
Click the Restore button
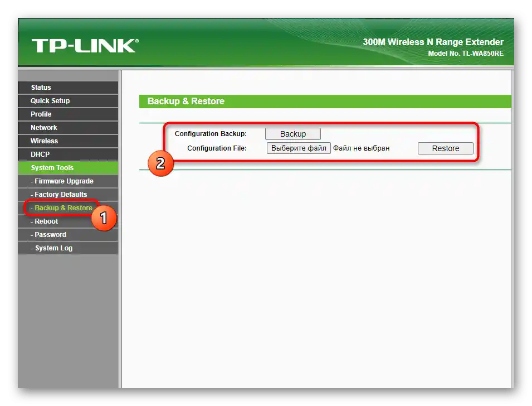click(x=446, y=148)
